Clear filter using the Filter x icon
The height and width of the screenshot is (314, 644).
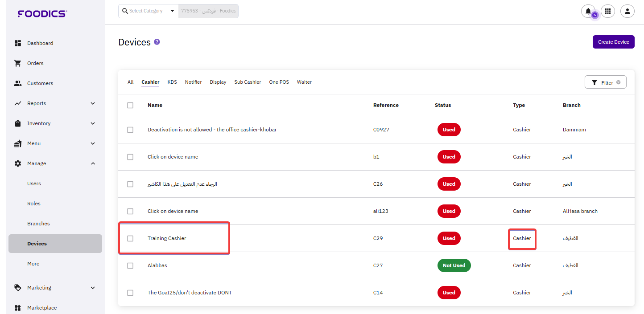(x=618, y=82)
